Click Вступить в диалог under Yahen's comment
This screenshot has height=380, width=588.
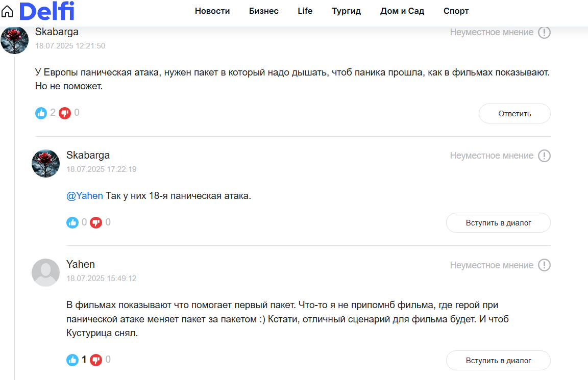pyautogui.click(x=498, y=360)
